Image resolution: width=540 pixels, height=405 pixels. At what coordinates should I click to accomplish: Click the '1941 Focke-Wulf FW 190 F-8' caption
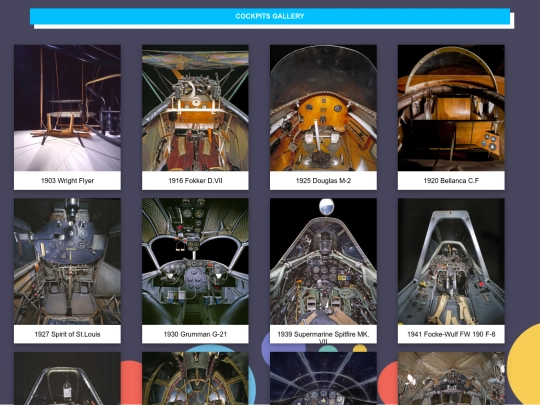click(451, 334)
